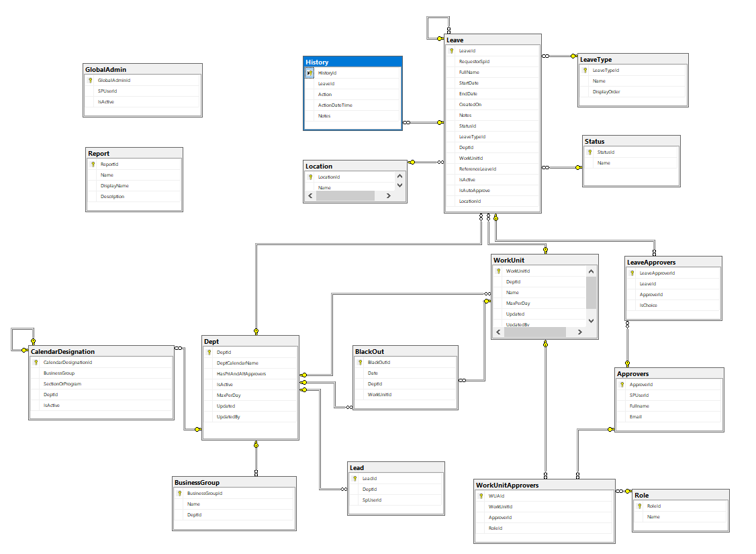Click the key icon for StatusId in Status

pos(590,152)
